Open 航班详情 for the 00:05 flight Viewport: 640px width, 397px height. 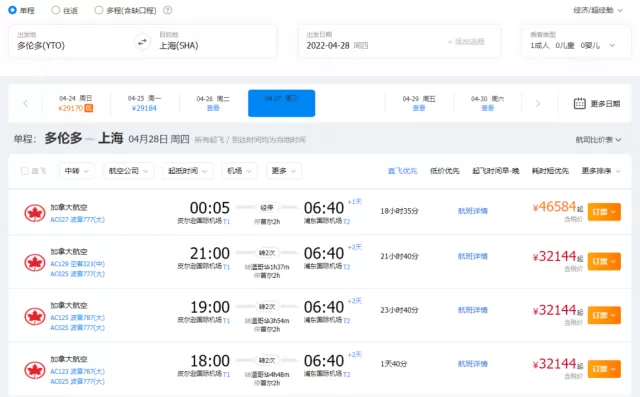473,211
